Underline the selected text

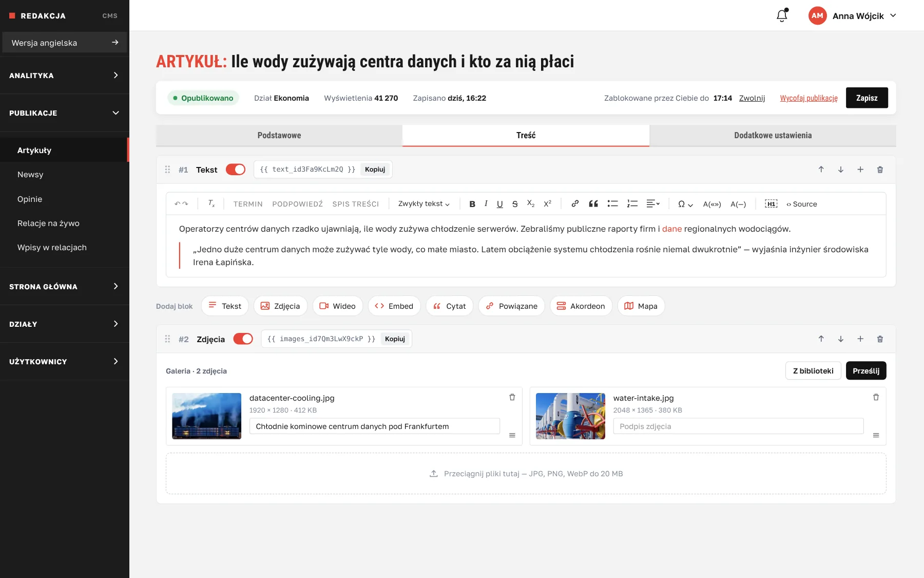(x=499, y=204)
